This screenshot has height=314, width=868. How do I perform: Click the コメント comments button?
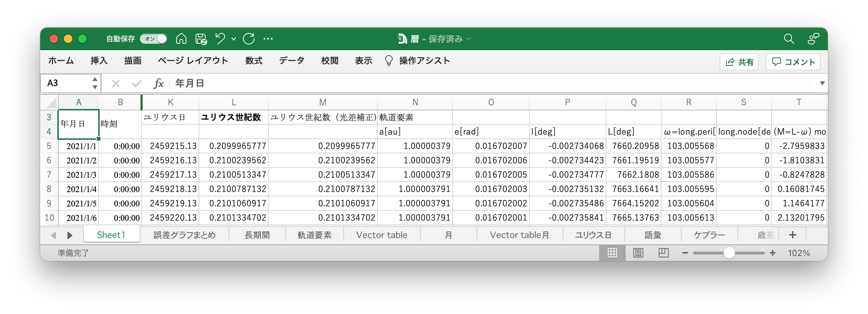point(793,62)
